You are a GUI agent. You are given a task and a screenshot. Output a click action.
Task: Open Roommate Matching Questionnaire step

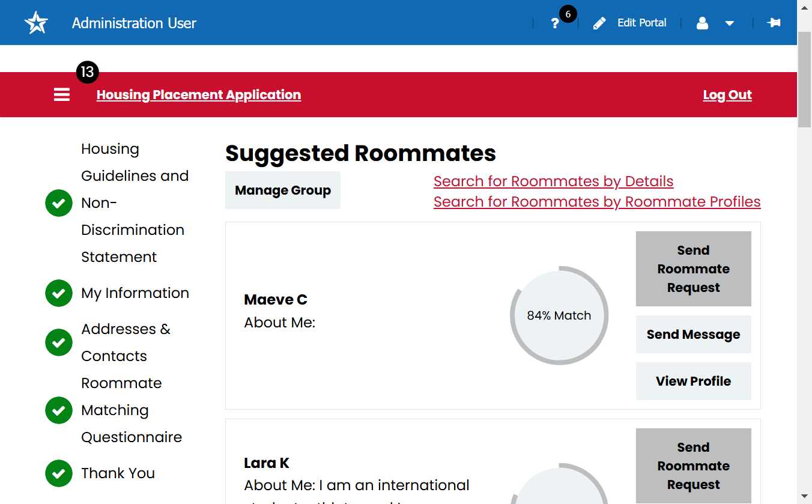pyautogui.click(x=132, y=410)
